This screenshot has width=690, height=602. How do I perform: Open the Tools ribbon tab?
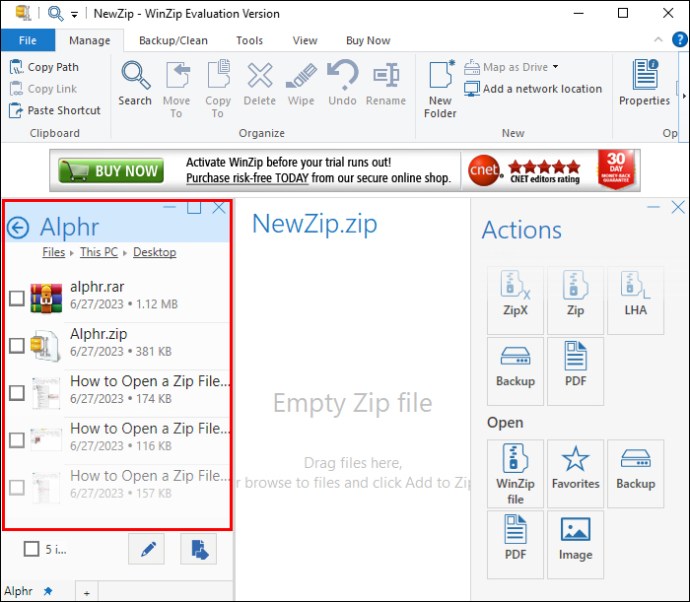(x=249, y=40)
